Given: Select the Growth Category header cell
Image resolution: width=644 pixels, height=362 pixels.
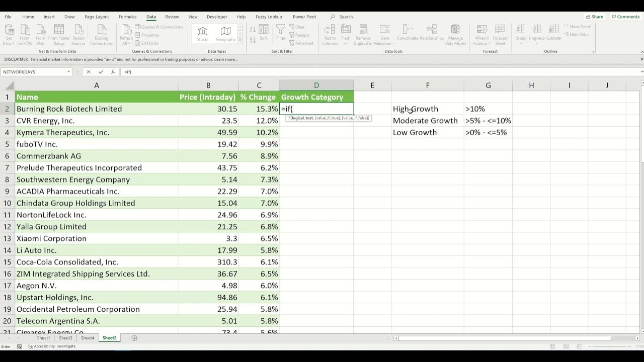Looking at the screenshot, I should tap(316, 97).
